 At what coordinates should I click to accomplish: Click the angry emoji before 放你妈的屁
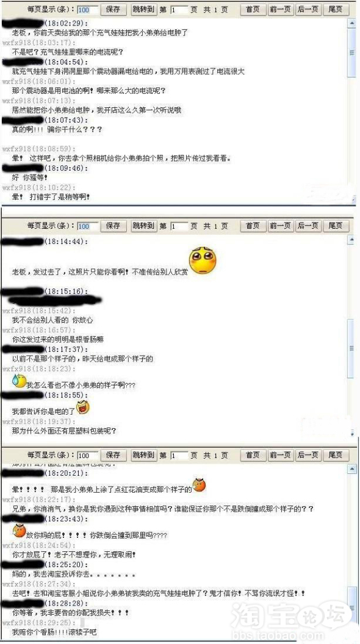pos(19,531)
